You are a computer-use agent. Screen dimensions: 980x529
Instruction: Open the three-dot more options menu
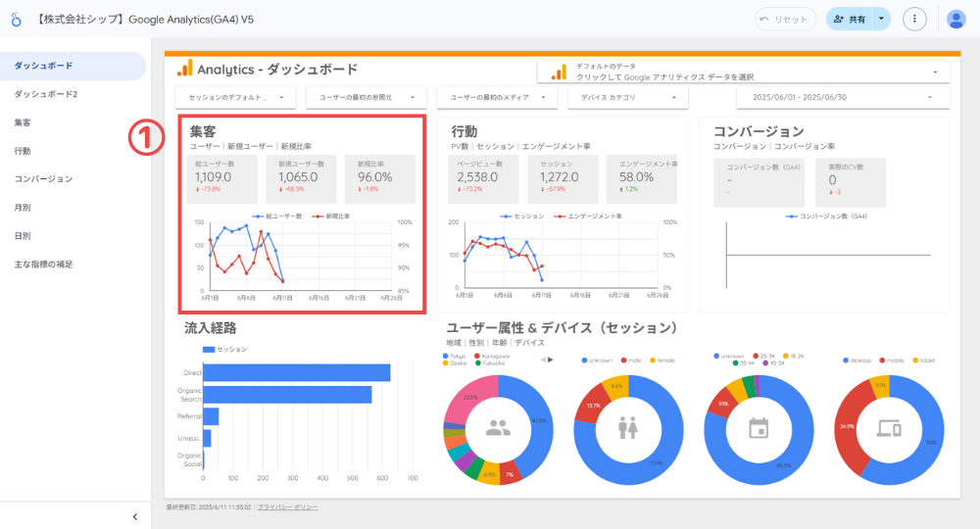914,20
